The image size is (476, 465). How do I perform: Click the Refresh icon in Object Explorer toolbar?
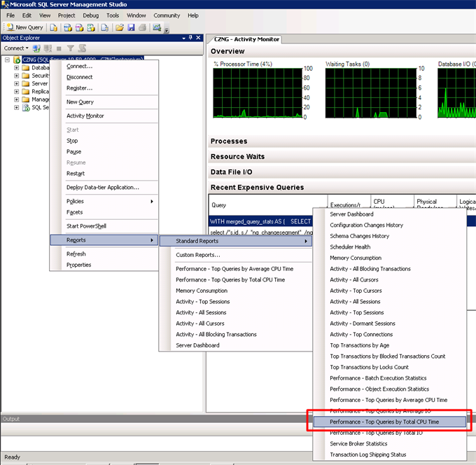pyautogui.click(x=82, y=48)
